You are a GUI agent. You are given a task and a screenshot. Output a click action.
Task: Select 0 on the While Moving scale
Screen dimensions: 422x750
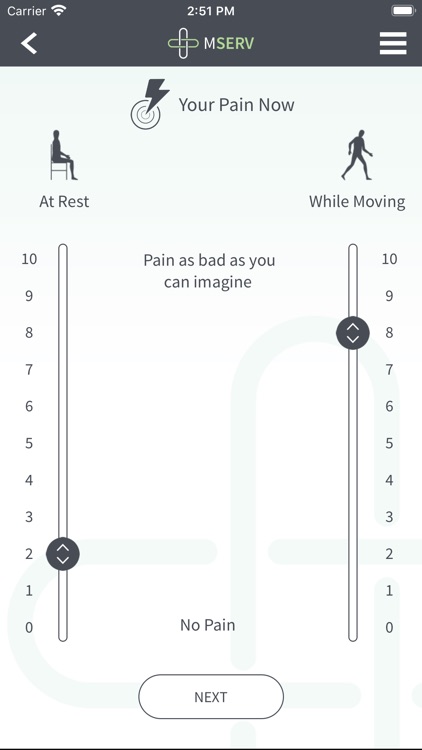coord(389,628)
